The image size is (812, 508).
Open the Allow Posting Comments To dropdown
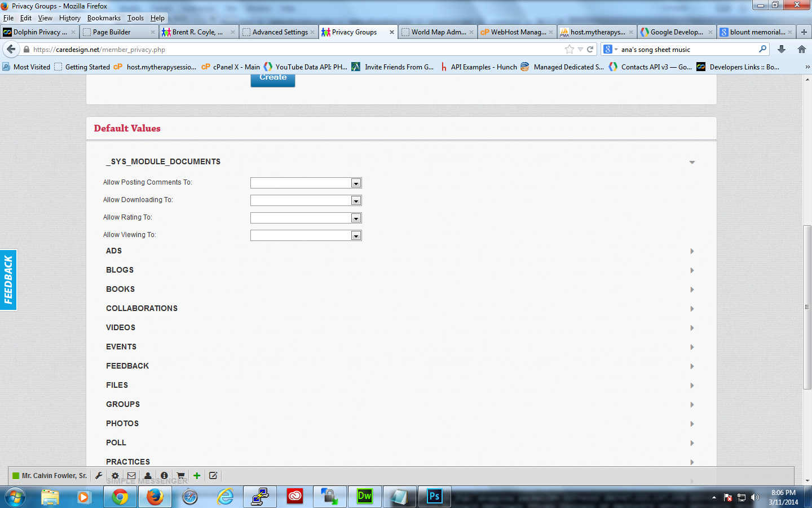(x=306, y=183)
